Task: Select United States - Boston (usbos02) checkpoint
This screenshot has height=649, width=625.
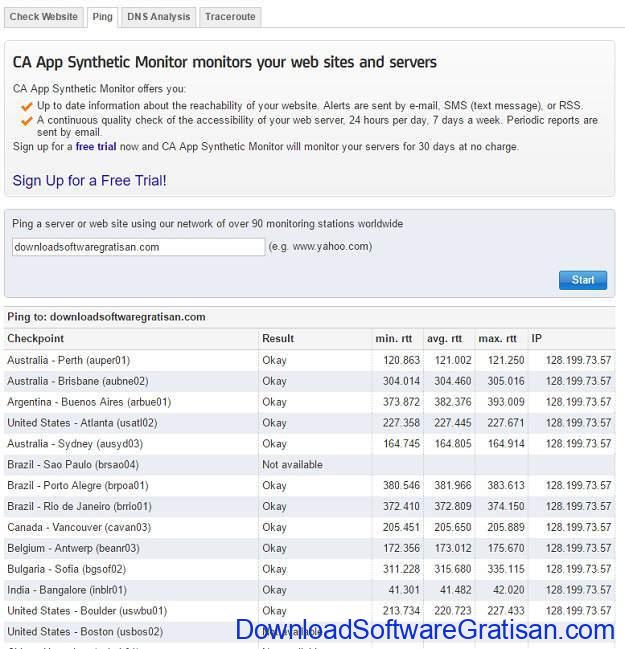Action: 85,632
